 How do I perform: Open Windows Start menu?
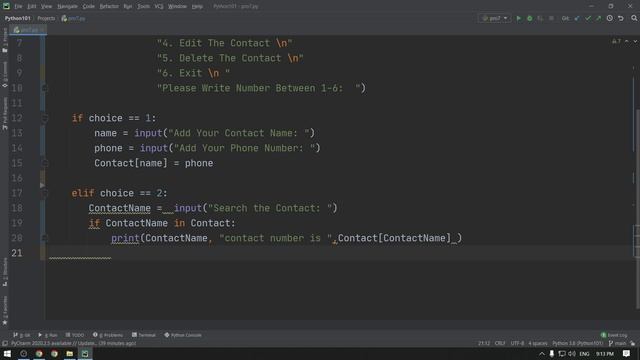pyautogui.click(x=7, y=353)
